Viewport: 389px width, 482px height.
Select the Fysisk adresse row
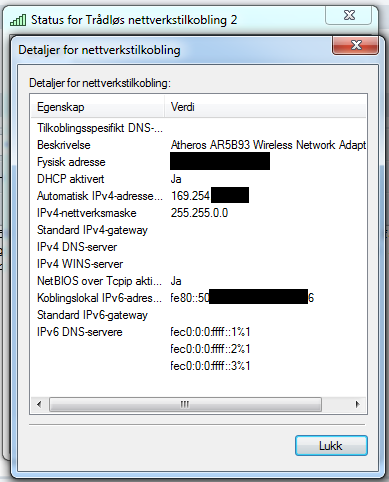pos(199,162)
